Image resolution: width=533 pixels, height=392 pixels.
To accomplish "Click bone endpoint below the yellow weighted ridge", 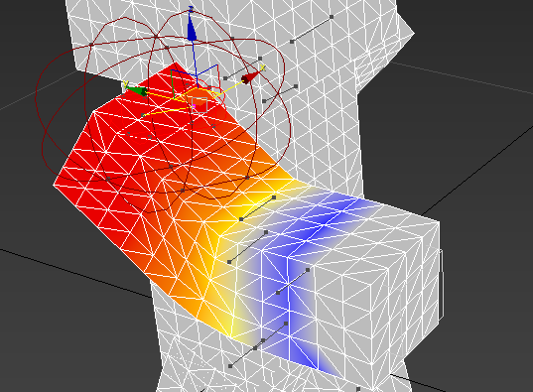I will click(229, 262).
